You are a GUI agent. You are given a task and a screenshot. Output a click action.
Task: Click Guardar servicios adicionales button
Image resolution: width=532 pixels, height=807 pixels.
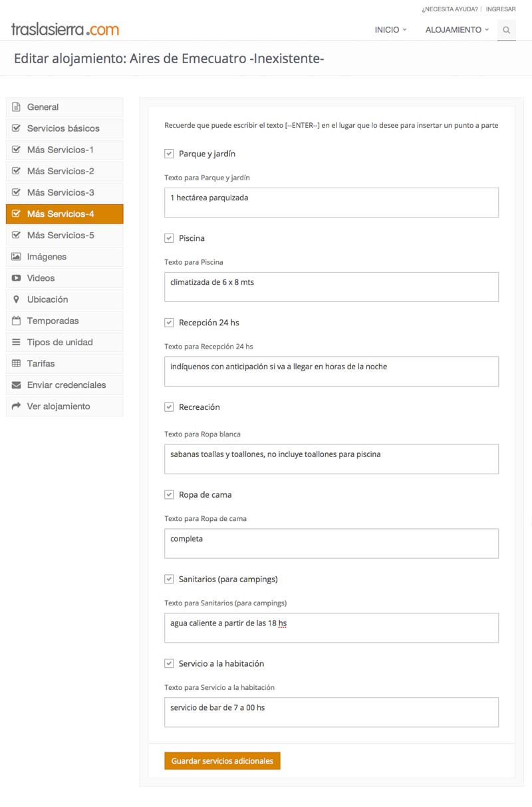[222, 761]
